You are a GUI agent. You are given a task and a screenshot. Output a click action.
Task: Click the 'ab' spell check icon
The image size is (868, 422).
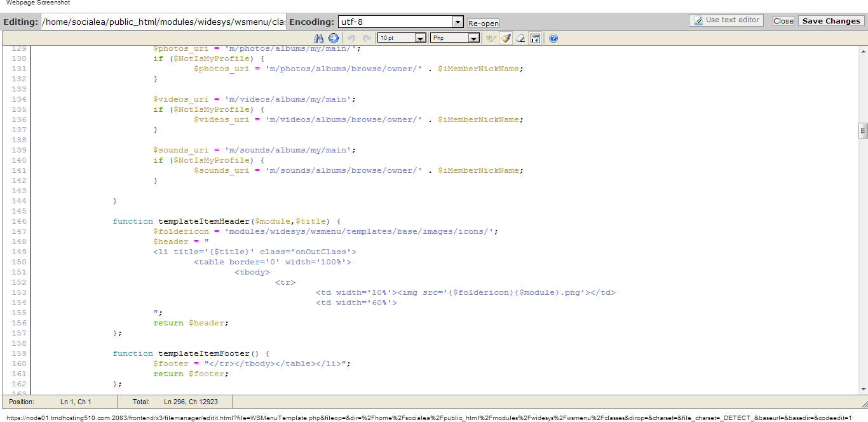point(490,38)
